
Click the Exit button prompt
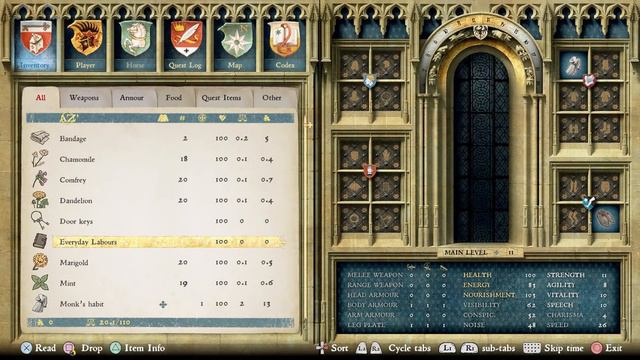607,348
